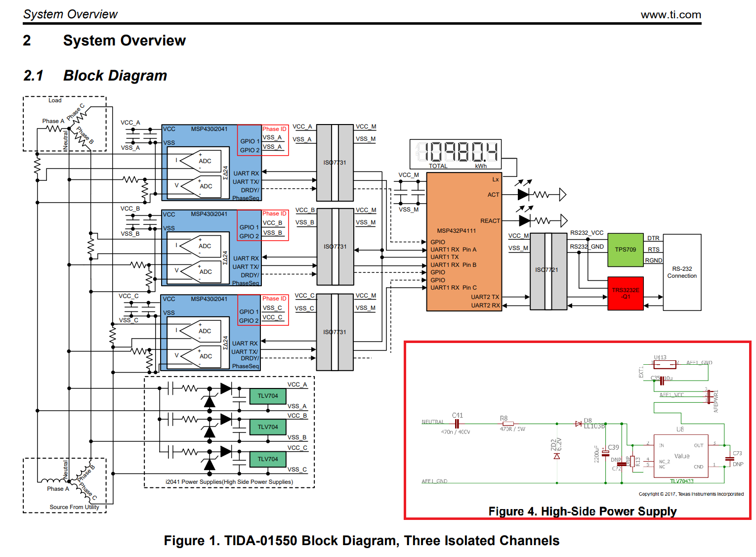The width and height of the screenshot is (756, 557).
Task: Click the 'UART1 RX Pin B' label
Action: click(x=453, y=265)
